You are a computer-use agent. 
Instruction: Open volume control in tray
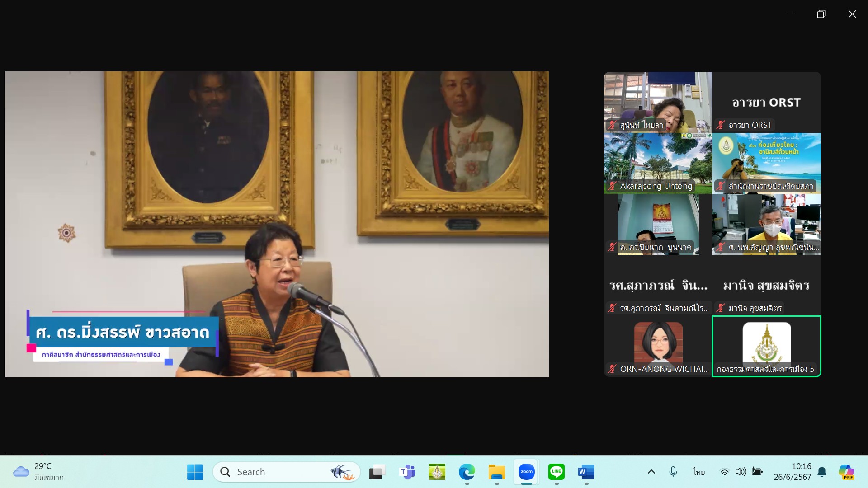pyautogui.click(x=741, y=472)
